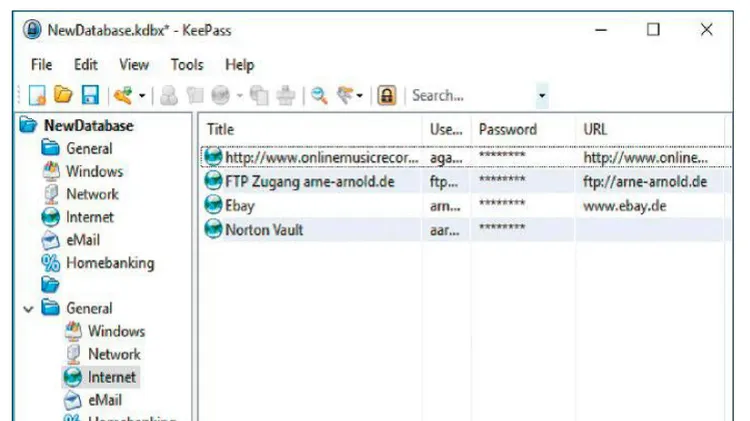
Task: Select the unnamed folder group in the tree
Action: point(50,285)
